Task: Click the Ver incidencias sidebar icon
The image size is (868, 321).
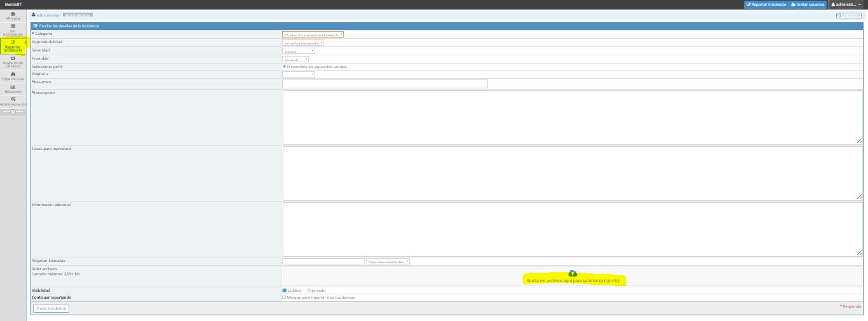Action: click(13, 26)
